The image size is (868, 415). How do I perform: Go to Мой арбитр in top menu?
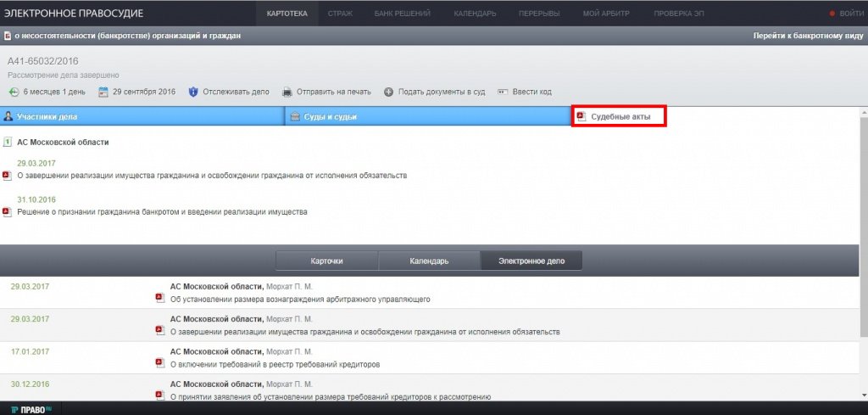[605, 14]
